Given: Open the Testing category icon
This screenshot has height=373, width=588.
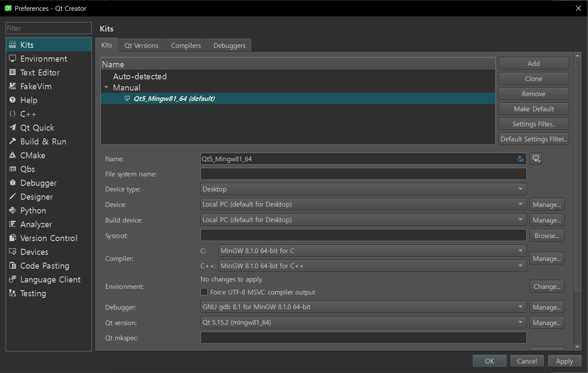Looking at the screenshot, I should tap(13, 293).
